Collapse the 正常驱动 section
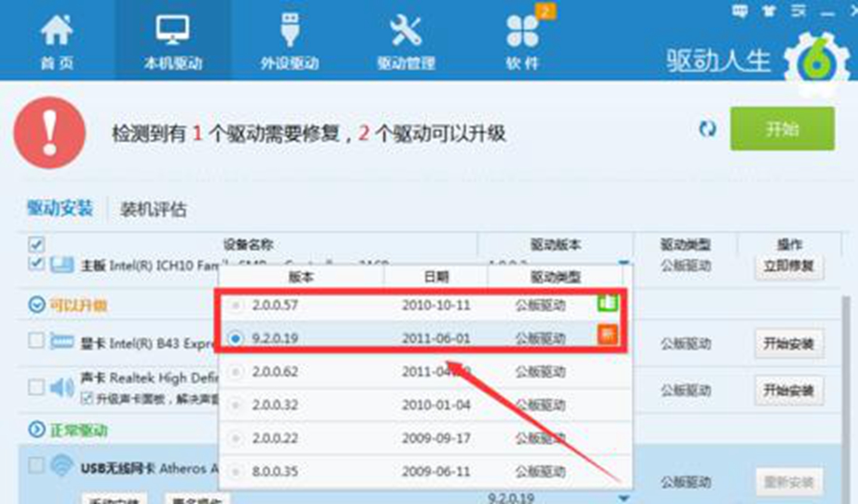The width and height of the screenshot is (858, 504). click(x=36, y=429)
